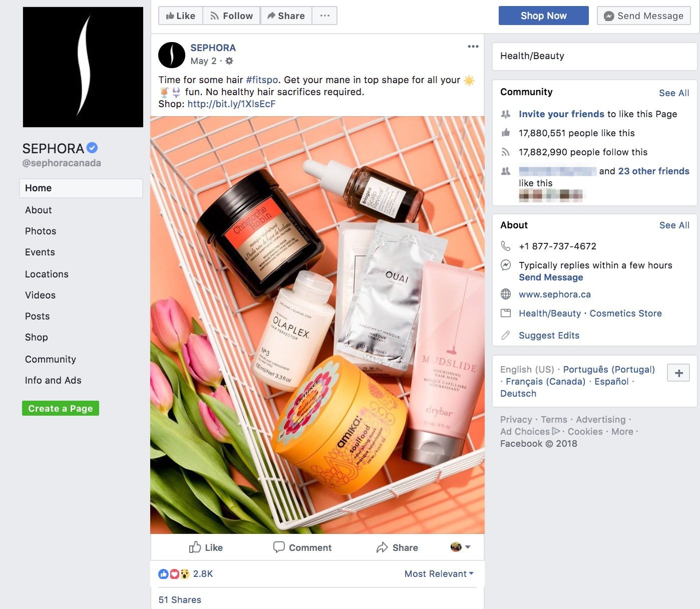Viewport: 700px width, 609px height.
Task: Click the Sephora profile avatar in post header
Action: [172, 55]
